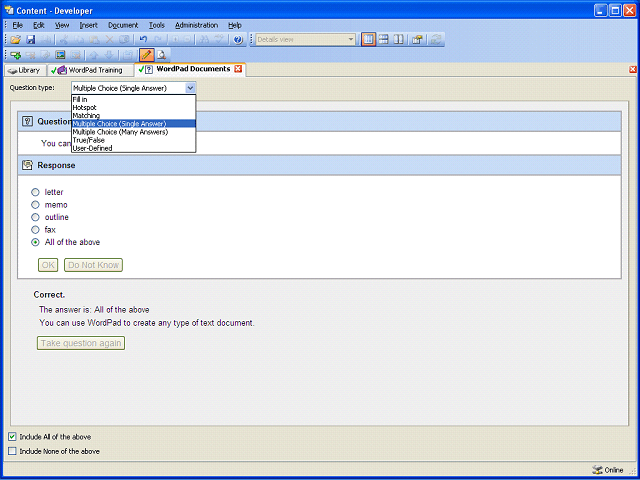The height and width of the screenshot is (480, 640).
Task: Click the grayed Find binoculars icon
Action: pyautogui.click(x=204, y=40)
